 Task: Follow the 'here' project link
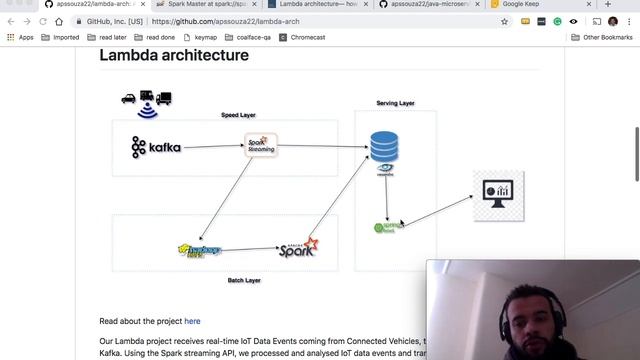(192, 321)
